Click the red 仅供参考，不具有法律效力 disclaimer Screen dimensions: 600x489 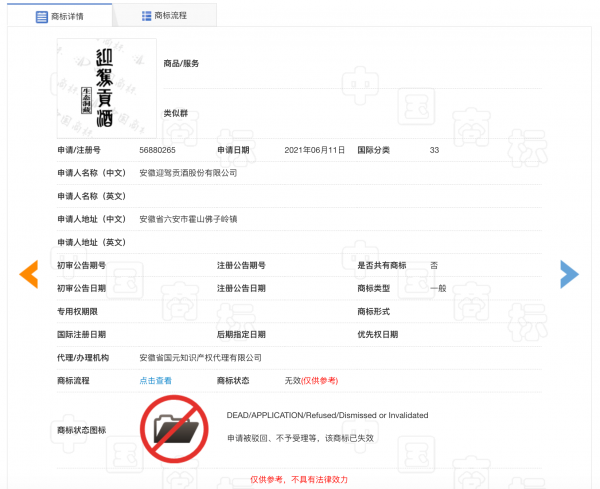[299, 479]
